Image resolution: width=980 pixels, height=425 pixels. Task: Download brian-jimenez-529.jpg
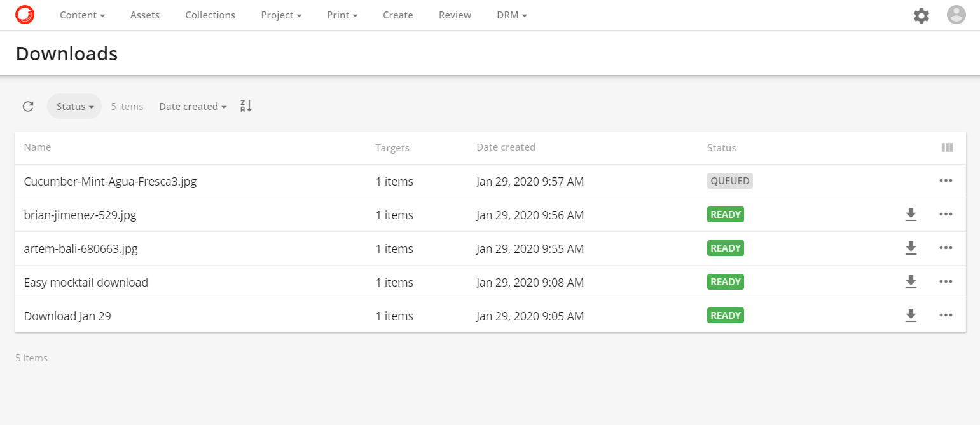tap(911, 215)
